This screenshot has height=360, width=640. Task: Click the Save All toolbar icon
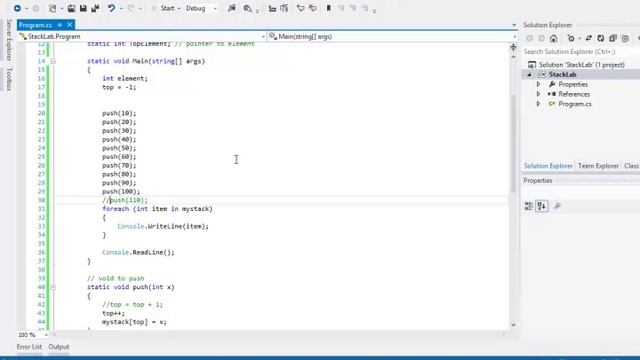click(x=95, y=8)
